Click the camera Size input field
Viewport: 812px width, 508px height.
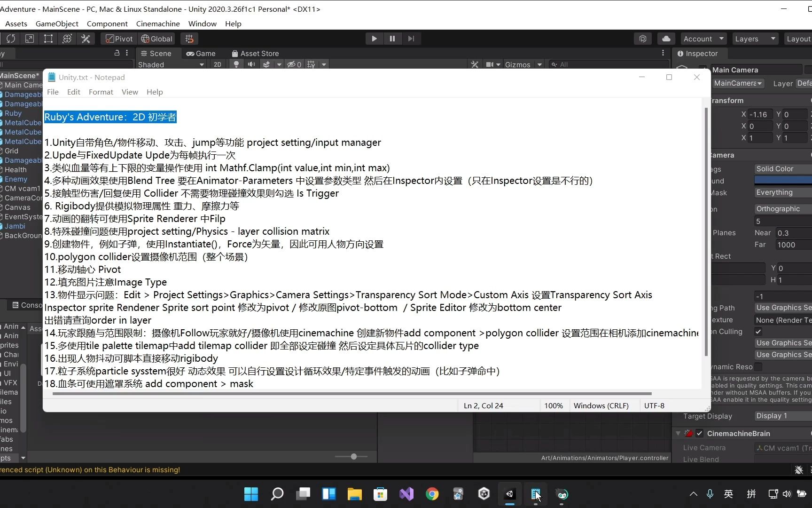tap(783, 221)
